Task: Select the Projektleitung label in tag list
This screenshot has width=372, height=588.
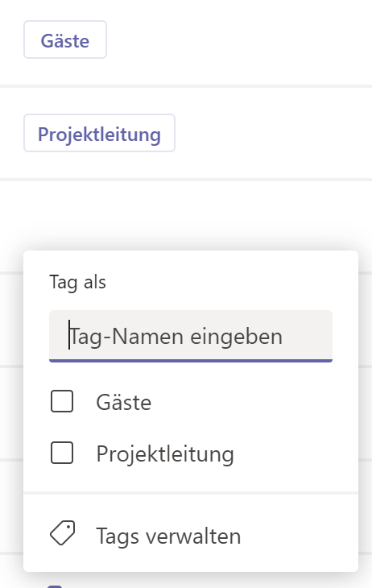Action: coord(165,453)
